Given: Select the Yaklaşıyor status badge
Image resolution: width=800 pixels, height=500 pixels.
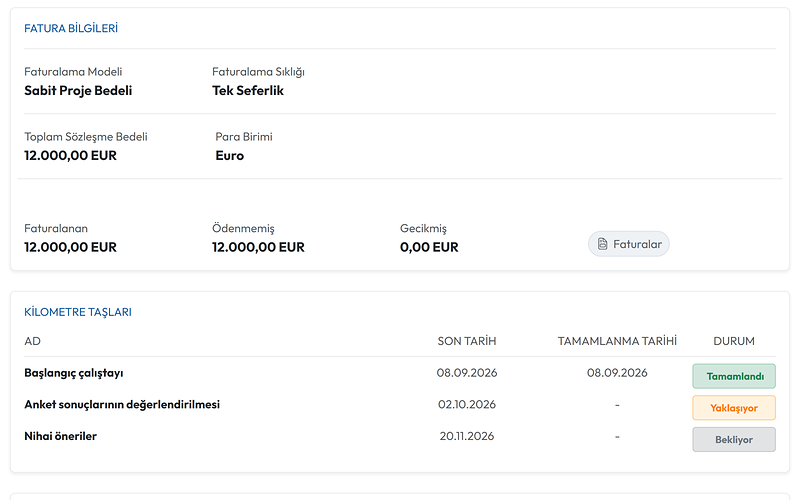Looking at the screenshot, I should 734,408.
